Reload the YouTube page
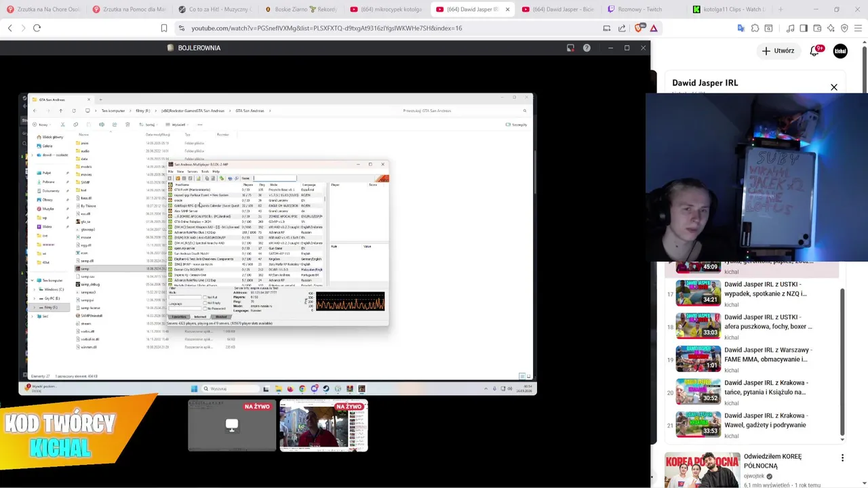 tap(37, 28)
